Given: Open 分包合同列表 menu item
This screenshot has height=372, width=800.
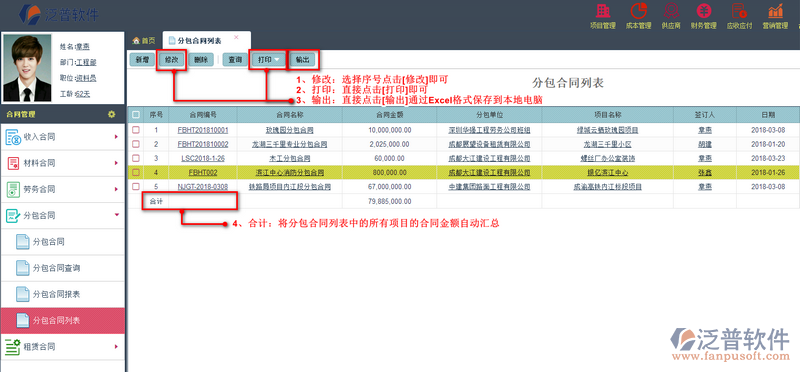Looking at the screenshot, I should pos(62,321).
